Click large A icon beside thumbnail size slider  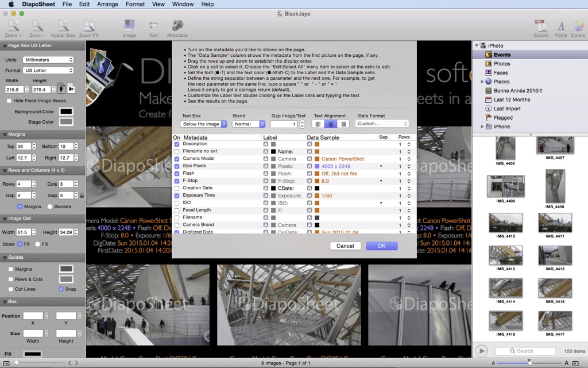point(566,363)
